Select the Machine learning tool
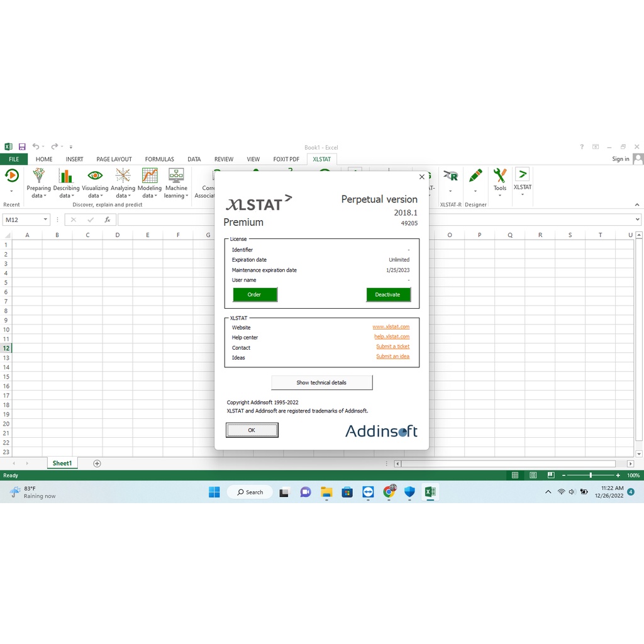 tap(176, 184)
